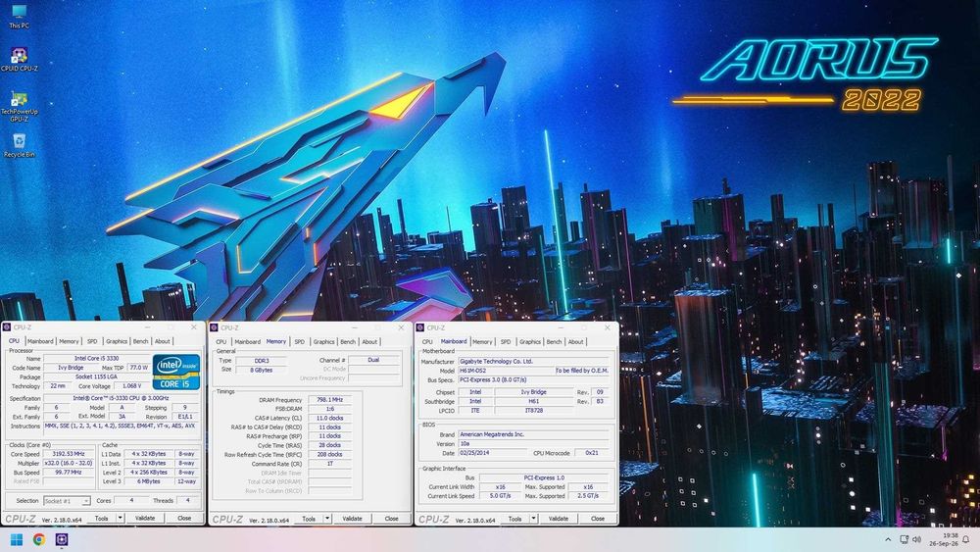
Task: Click the BIOS Brand 'American Megatrends Inc.'
Action: click(533, 434)
